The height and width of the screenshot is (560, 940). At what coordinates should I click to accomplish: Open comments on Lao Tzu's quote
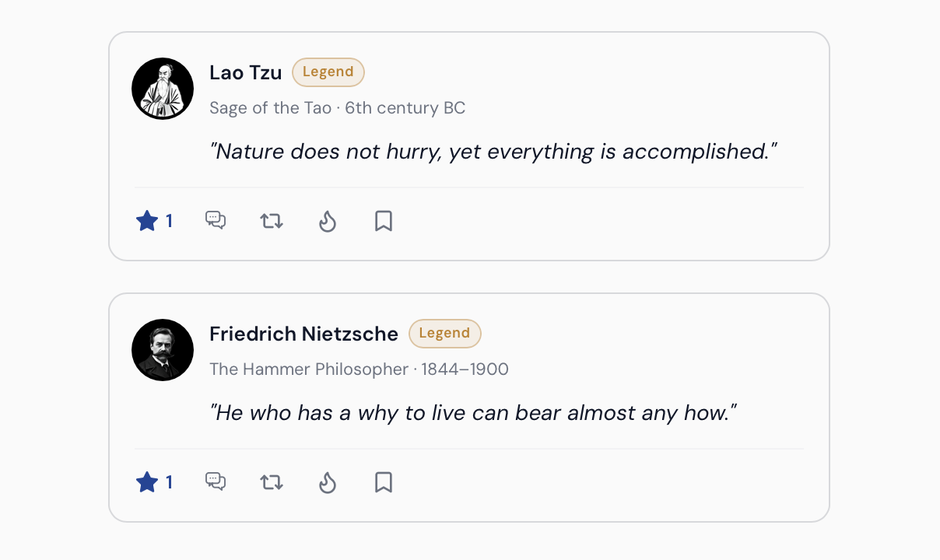click(x=216, y=221)
